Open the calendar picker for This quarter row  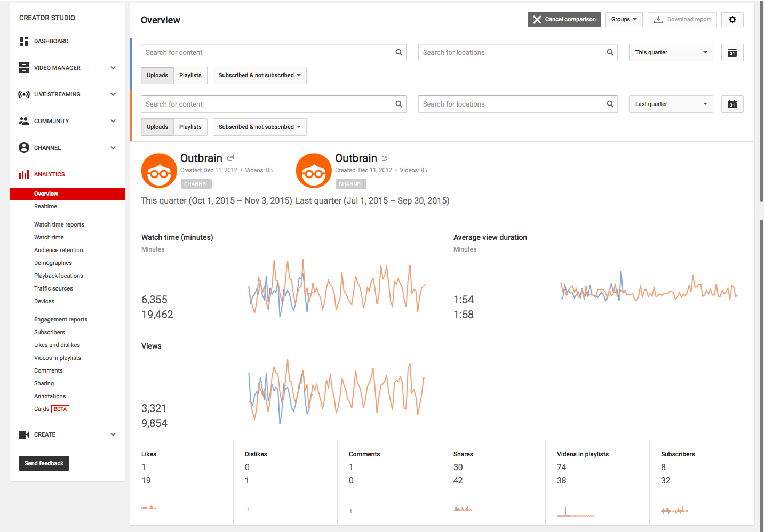732,53
